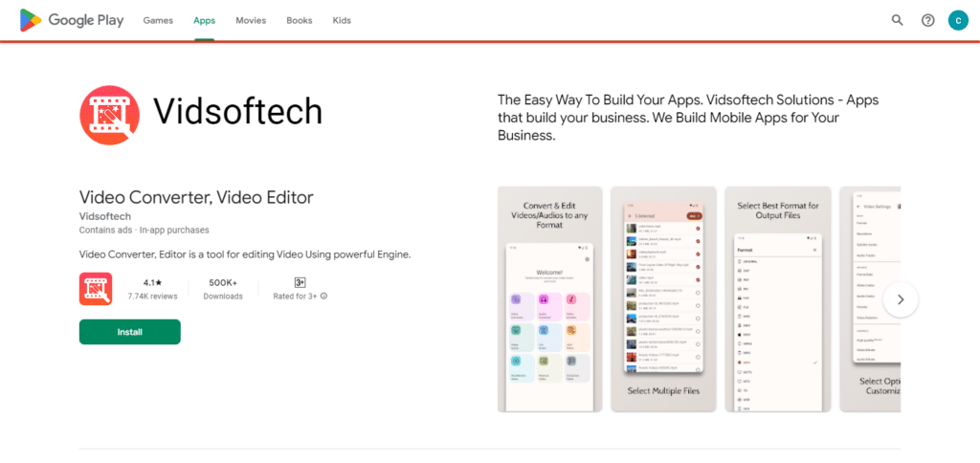
Task: Click the Google Play logo
Action: click(x=71, y=21)
